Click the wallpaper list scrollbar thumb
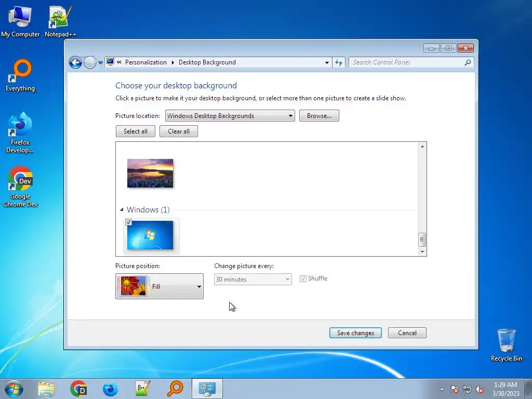This screenshot has width=532, height=399. (422, 240)
